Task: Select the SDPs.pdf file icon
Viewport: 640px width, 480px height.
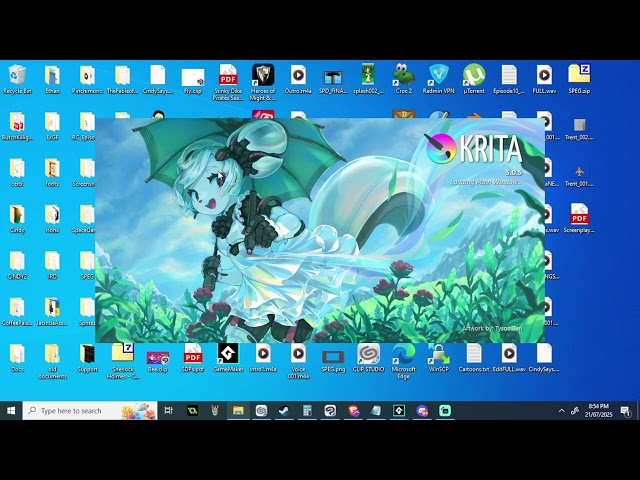Action: [193, 358]
